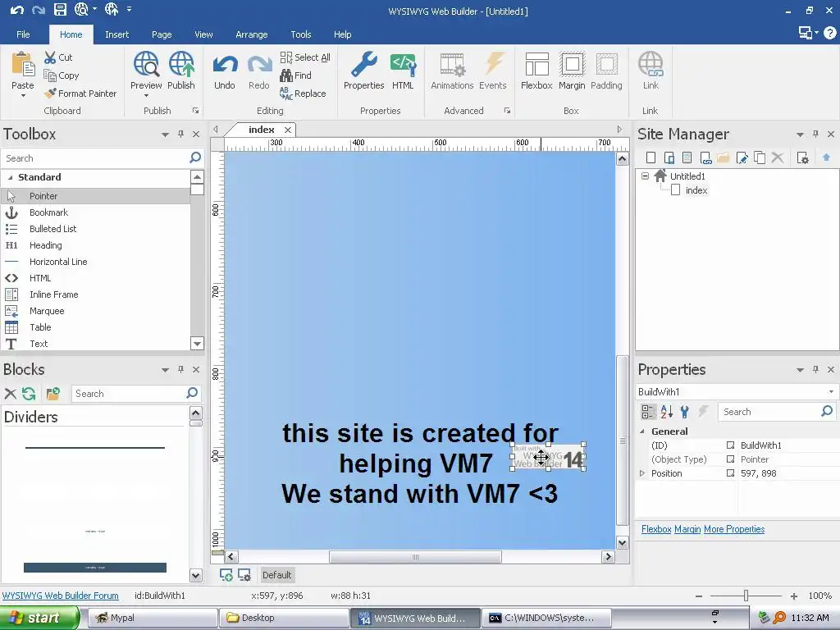Open the BuildWith1 object dropdown

click(831, 391)
